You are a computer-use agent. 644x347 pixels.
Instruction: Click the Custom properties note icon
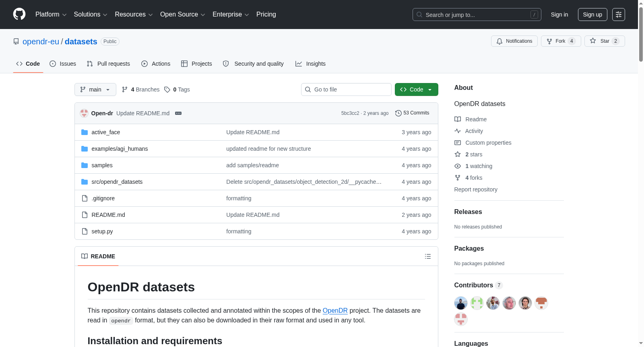pos(458,143)
